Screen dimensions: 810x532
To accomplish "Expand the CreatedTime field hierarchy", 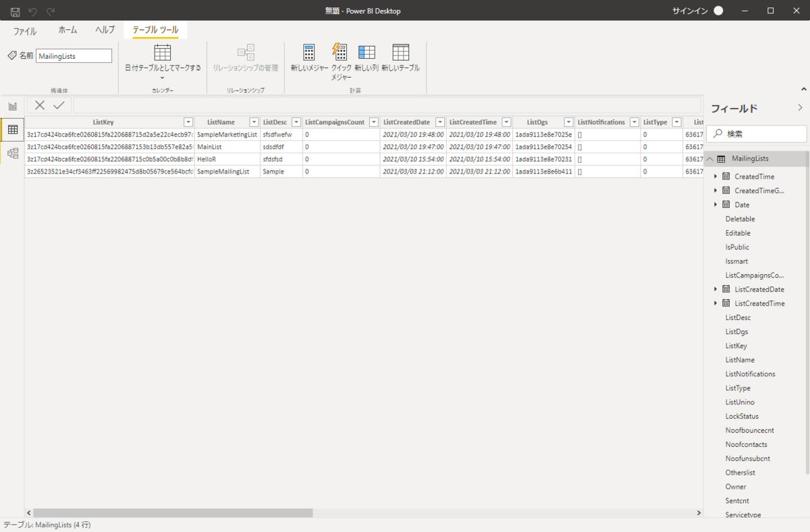I will [x=715, y=176].
